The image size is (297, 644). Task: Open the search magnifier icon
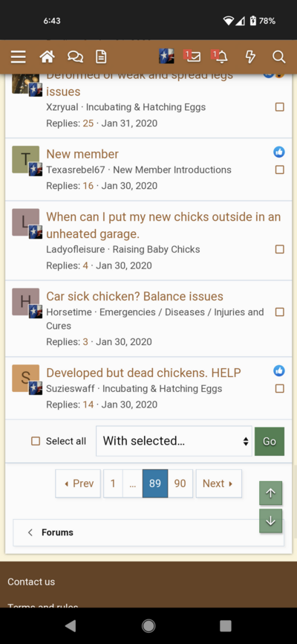coord(278,57)
